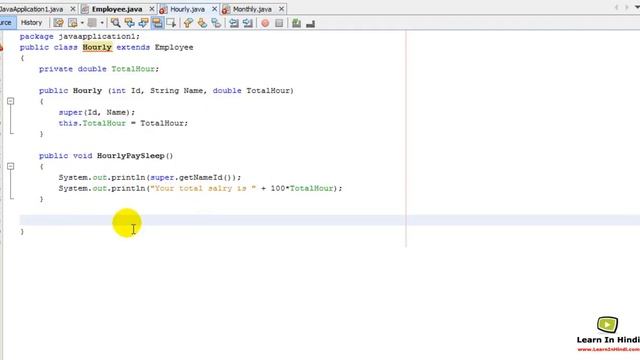Open the Forward history dropdown arrow
Screen dimensions: 640x360
coord(102,23)
